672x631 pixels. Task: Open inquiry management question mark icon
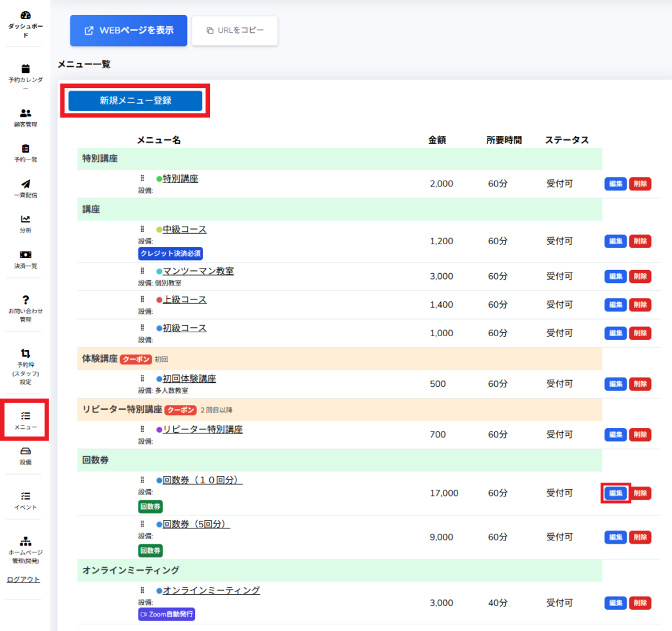tap(26, 299)
